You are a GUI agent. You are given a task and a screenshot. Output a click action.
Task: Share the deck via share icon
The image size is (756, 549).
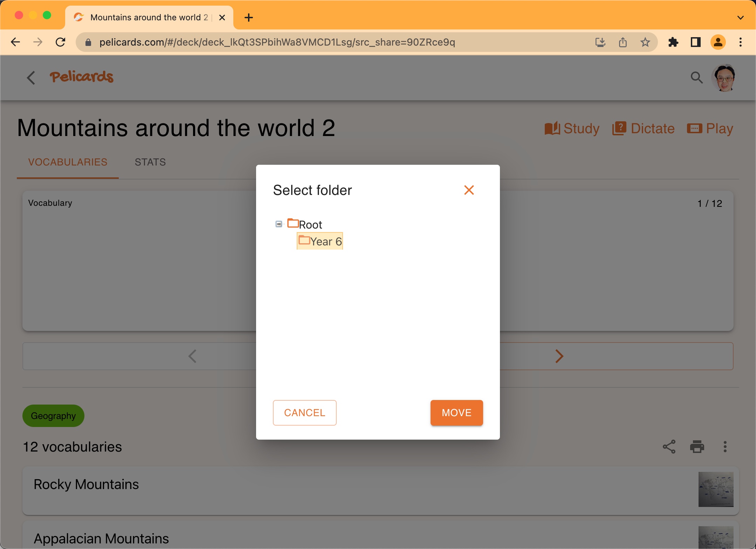tap(669, 447)
